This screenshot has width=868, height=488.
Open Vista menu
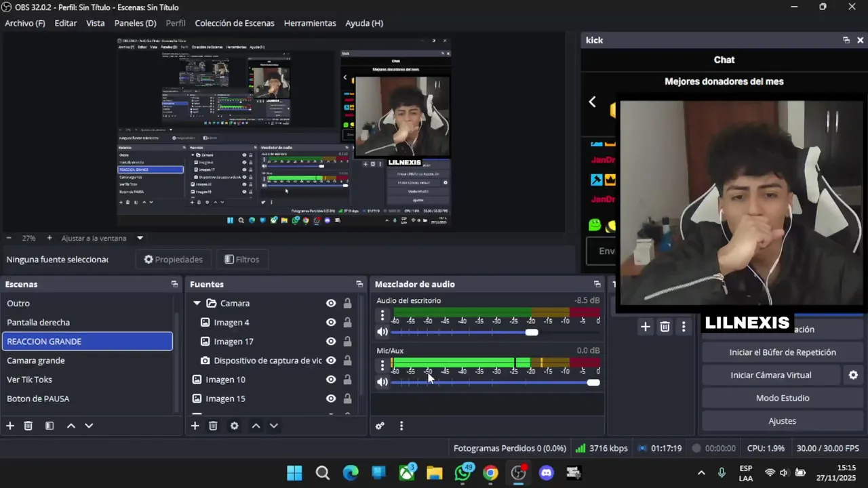click(96, 23)
